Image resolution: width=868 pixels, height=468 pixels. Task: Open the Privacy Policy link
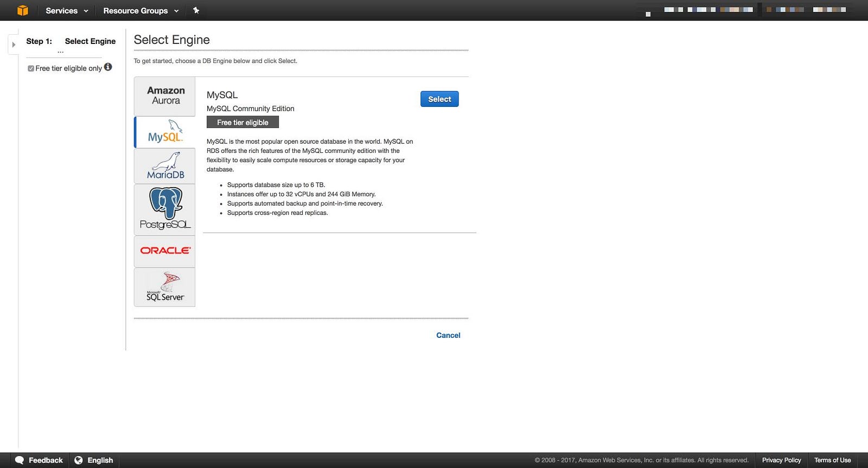[781, 460]
